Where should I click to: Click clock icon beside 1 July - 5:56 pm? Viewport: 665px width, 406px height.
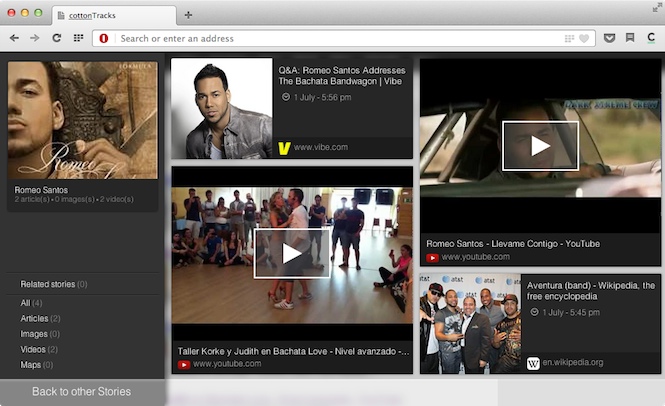pyautogui.click(x=286, y=97)
